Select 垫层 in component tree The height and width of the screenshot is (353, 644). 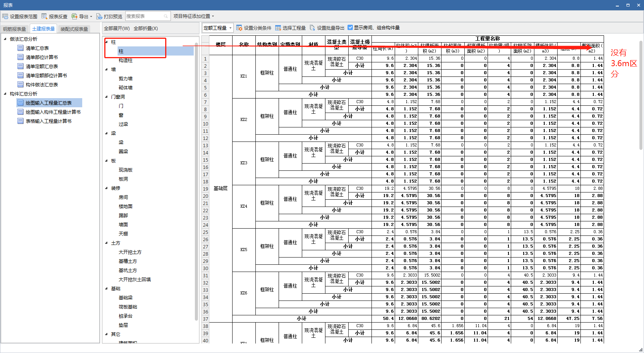pos(123,325)
